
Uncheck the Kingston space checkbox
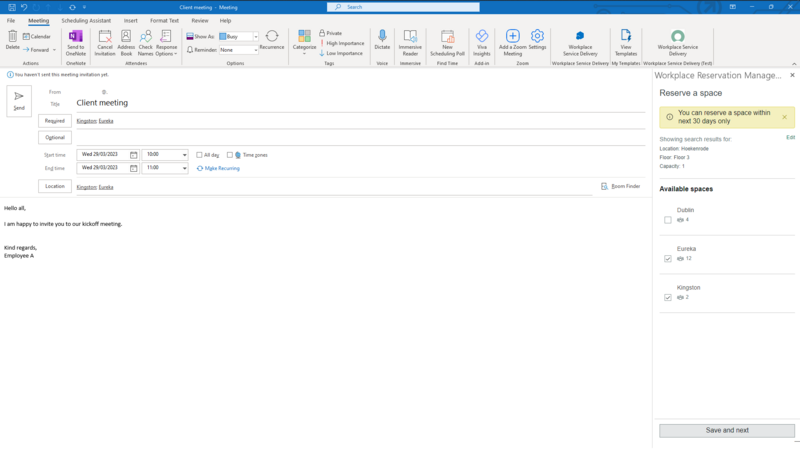click(668, 297)
